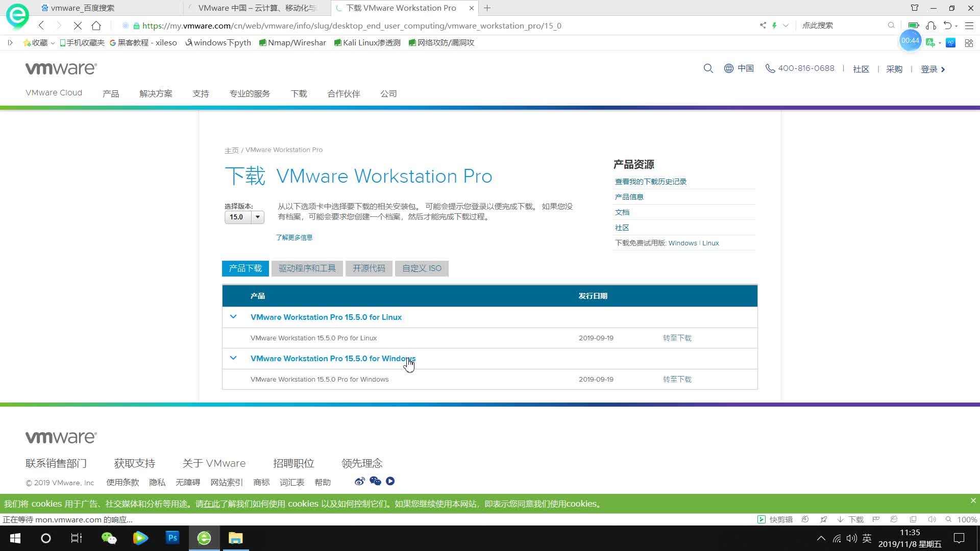Viewport: 980px width, 551px height.
Task: Click the WeChat icon in the footer
Action: pos(375,481)
